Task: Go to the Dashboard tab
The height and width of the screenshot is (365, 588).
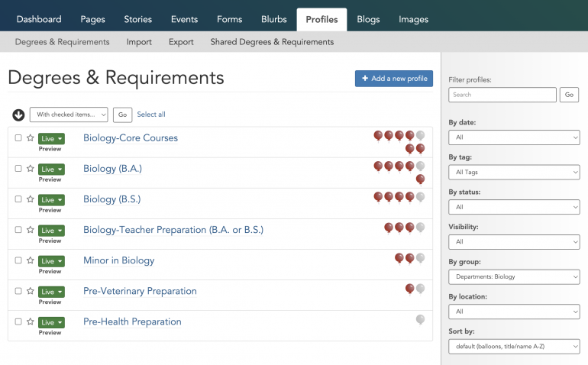Action: pyautogui.click(x=39, y=20)
